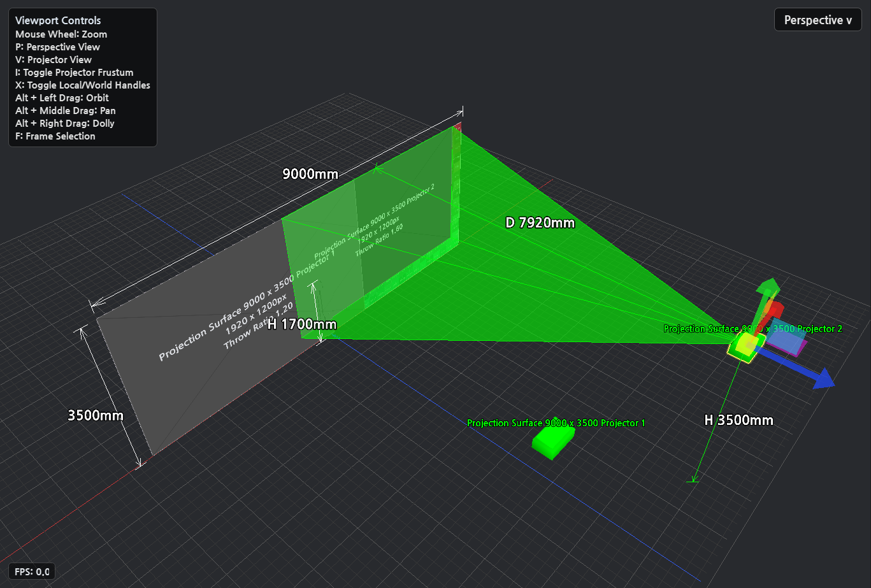
Task: Click the 'P: Perspective View' hint
Action: coord(57,47)
